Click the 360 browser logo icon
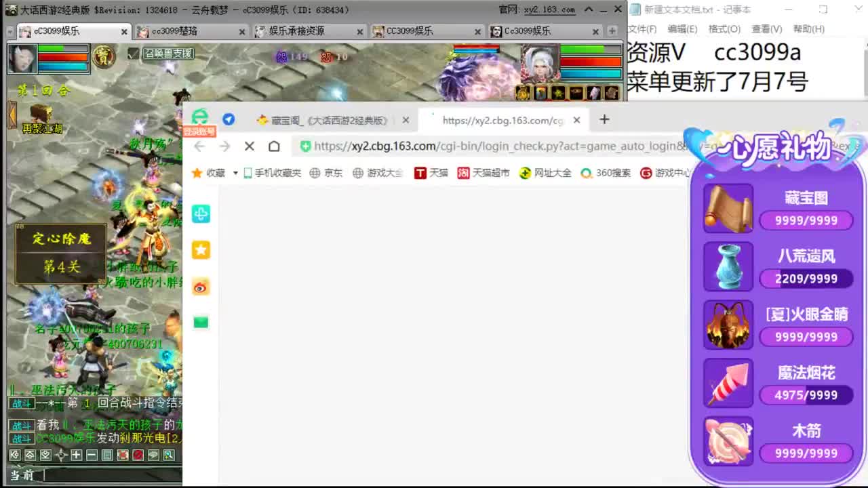Viewport: 868px width, 488px height. (200, 117)
